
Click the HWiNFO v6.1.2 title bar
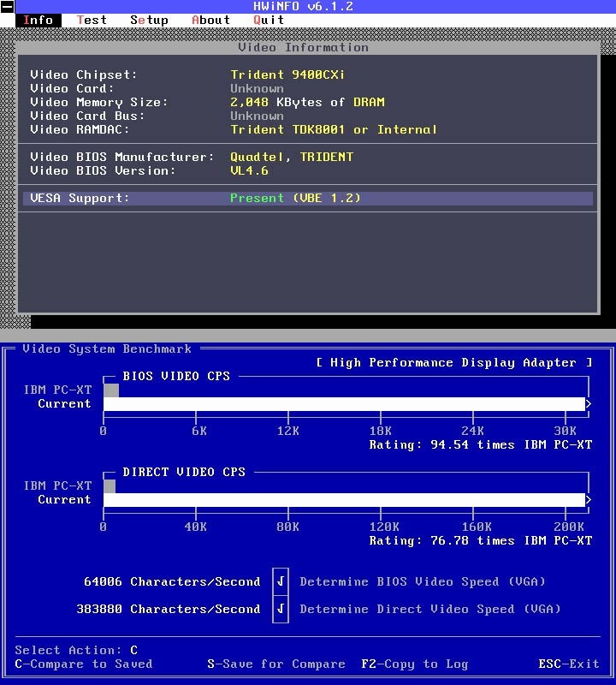tap(304, 6)
